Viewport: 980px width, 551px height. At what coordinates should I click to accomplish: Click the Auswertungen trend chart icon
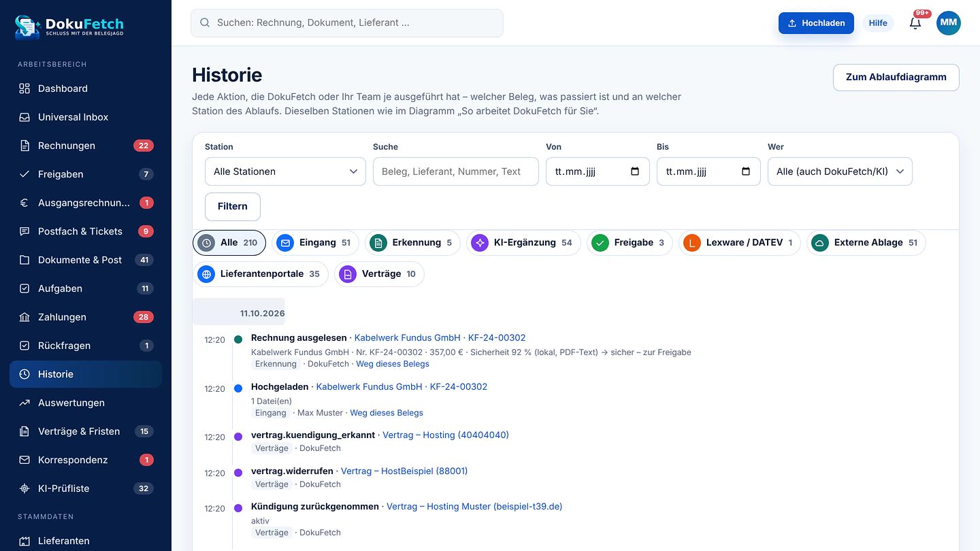click(24, 403)
